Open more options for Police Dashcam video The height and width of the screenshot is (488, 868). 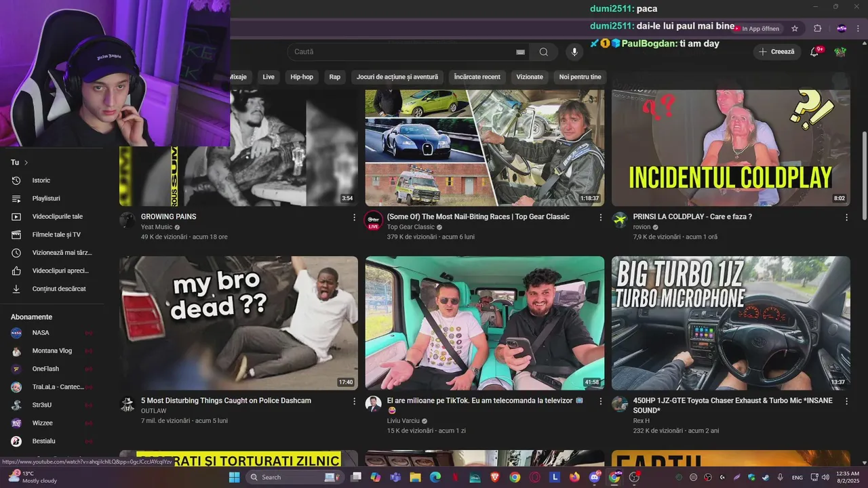pos(354,401)
